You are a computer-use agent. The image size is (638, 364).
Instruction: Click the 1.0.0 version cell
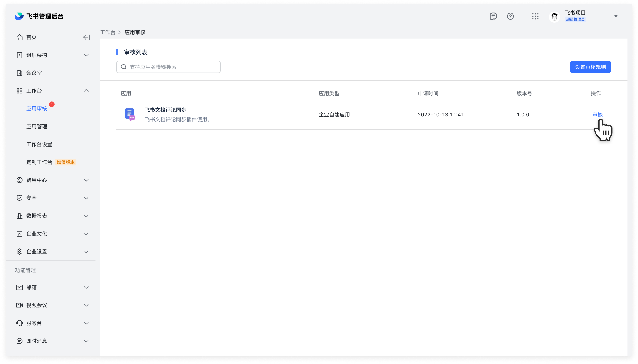coord(523,114)
